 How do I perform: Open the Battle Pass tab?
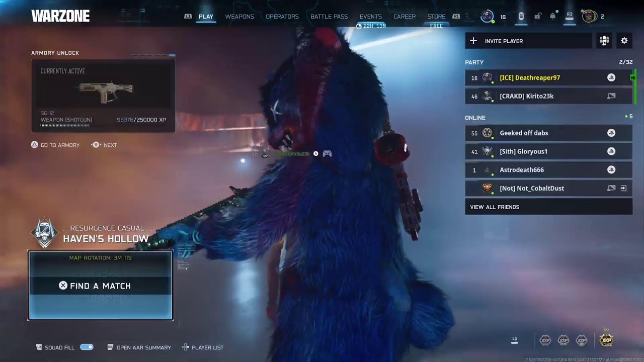[x=329, y=17]
